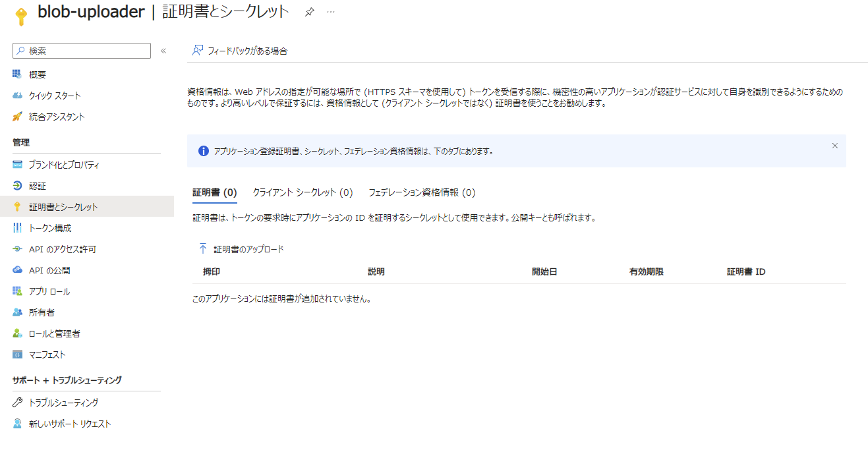
Task: Open トークン構成 page
Action: click(50, 228)
